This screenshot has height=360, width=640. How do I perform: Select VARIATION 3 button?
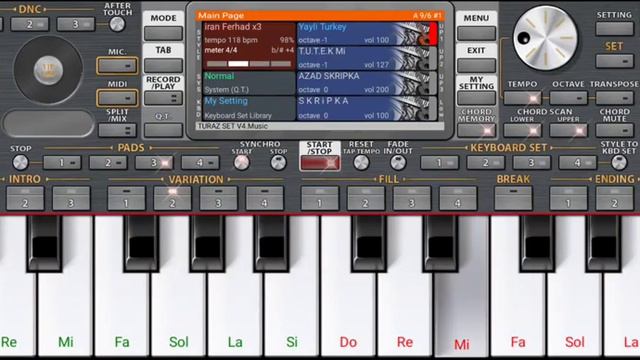tap(218, 198)
